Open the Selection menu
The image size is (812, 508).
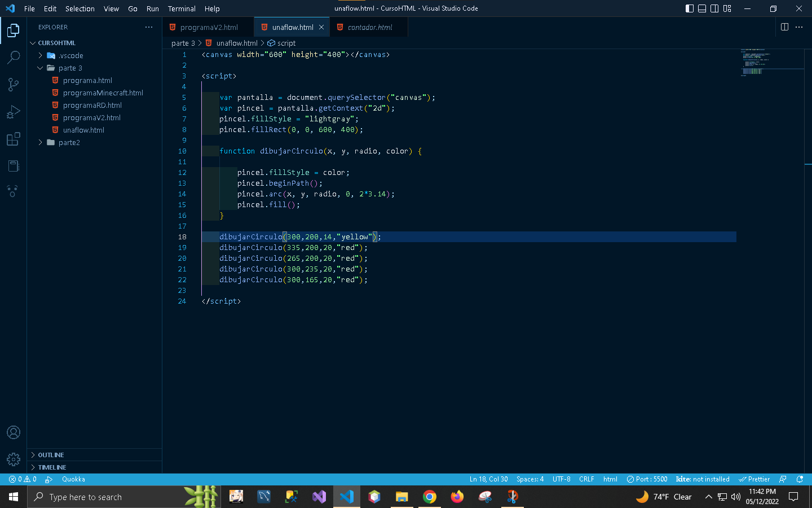click(x=80, y=8)
